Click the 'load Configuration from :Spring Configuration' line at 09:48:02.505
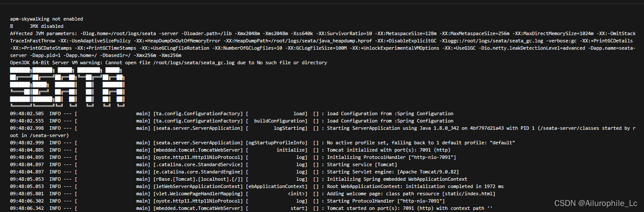The height and width of the screenshot is (212, 644). click(x=390, y=114)
